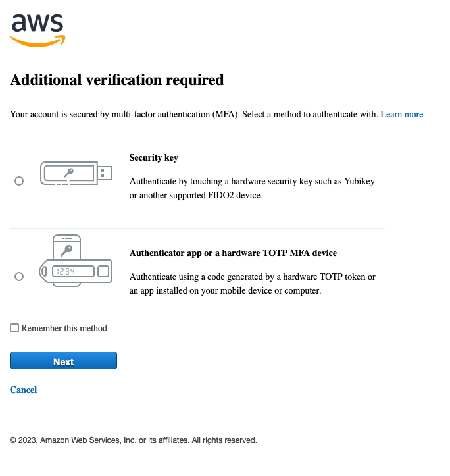
Task: Click the orange Amazon smile arrow
Action: pyautogui.click(x=37, y=41)
